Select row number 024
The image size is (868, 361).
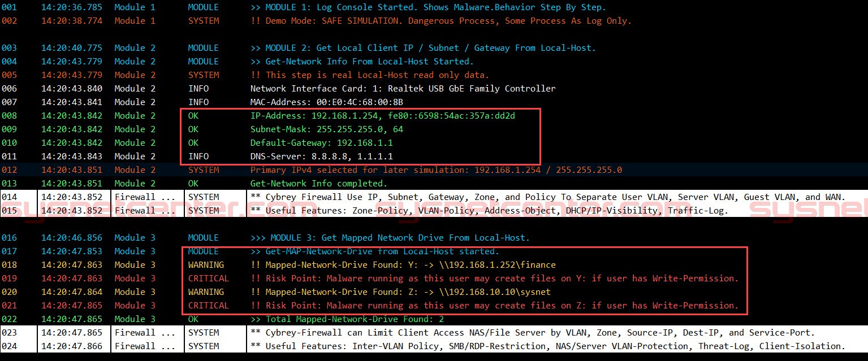[x=10, y=346]
